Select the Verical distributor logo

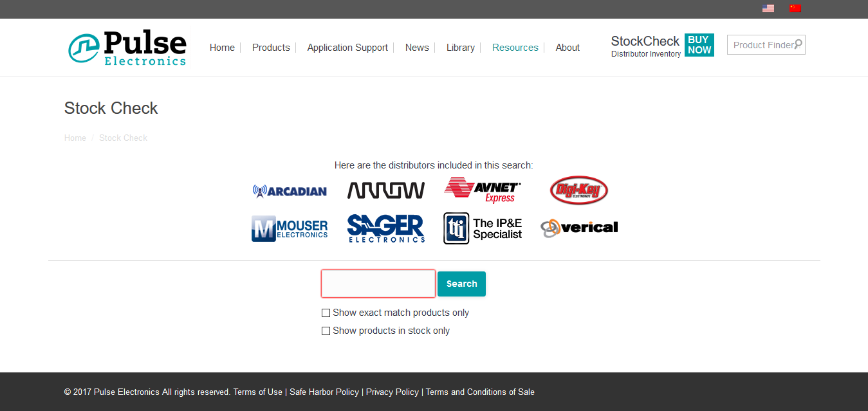pyautogui.click(x=579, y=228)
